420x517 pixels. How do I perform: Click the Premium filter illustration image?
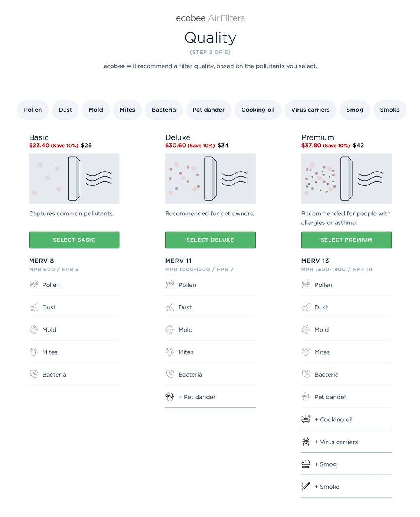coord(346,178)
